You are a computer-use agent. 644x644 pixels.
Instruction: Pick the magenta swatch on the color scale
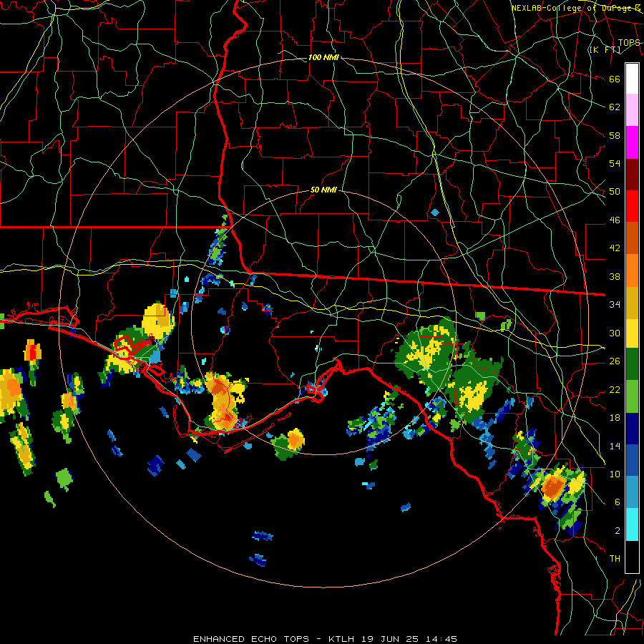pyautogui.click(x=632, y=142)
